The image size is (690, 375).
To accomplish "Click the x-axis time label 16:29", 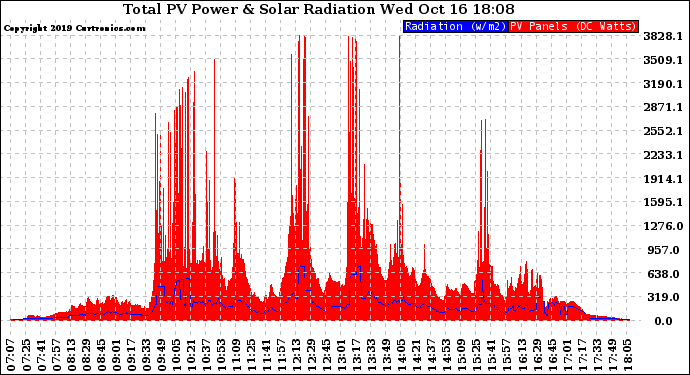I will click(536, 355).
